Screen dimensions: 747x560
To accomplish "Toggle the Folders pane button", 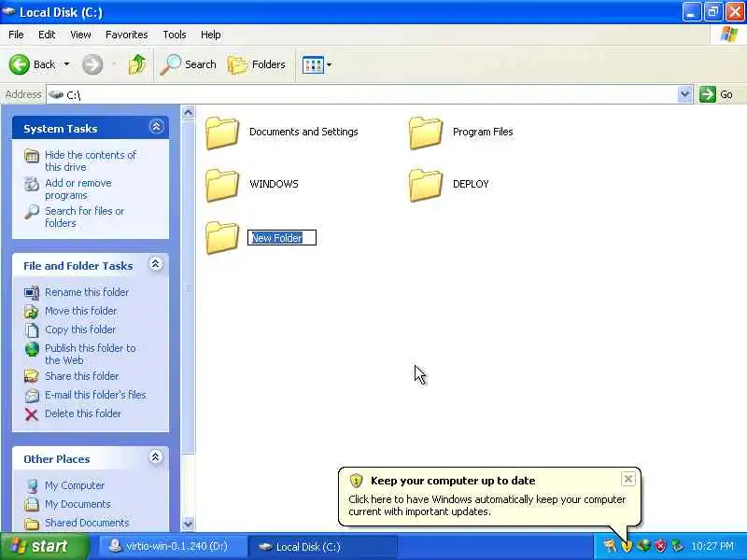I will (257, 64).
